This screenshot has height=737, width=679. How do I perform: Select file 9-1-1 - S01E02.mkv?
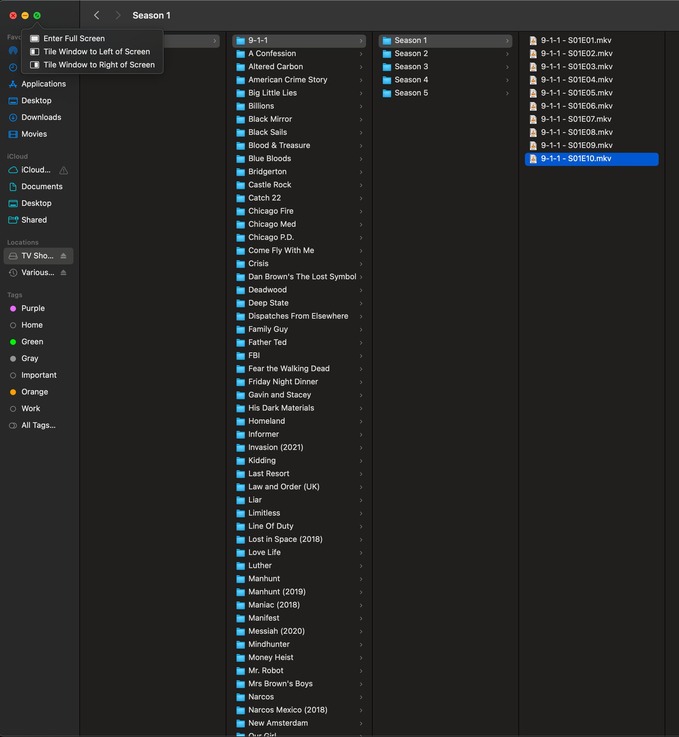(592, 54)
